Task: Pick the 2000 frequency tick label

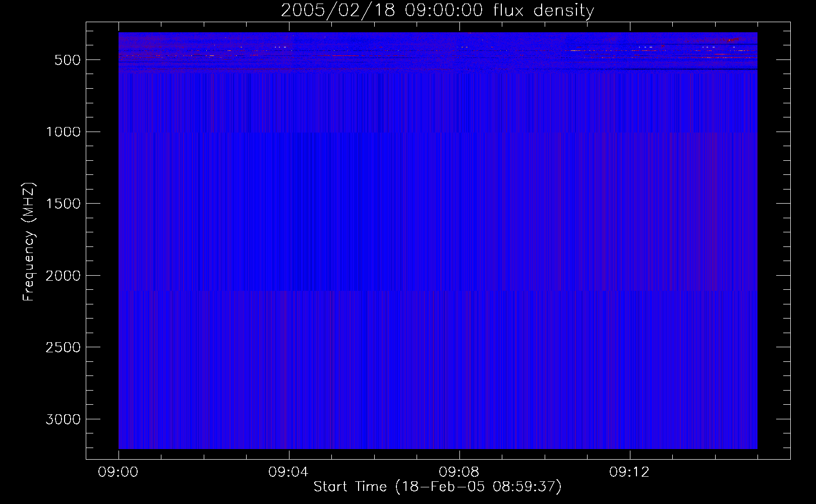Action: pyautogui.click(x=63, y=276)
